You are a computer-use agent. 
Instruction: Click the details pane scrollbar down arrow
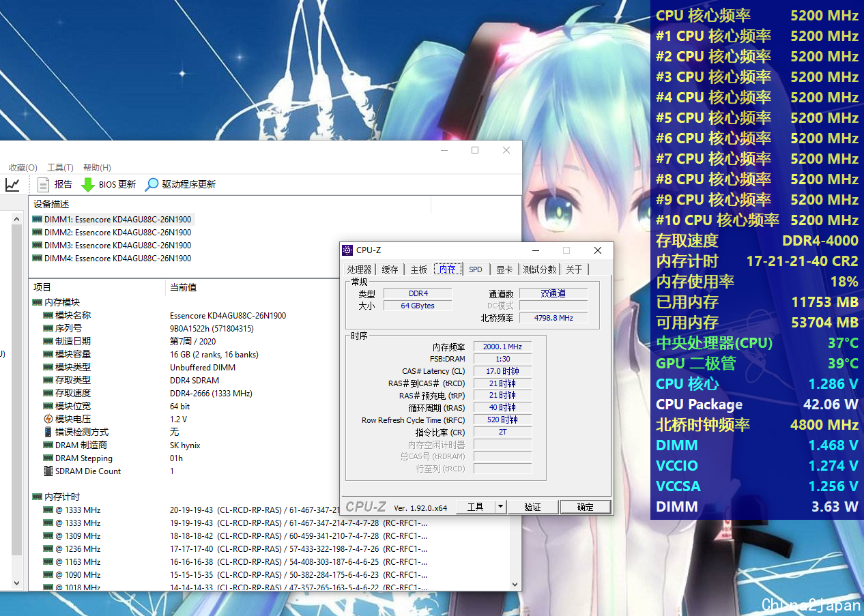coord(515,585)
